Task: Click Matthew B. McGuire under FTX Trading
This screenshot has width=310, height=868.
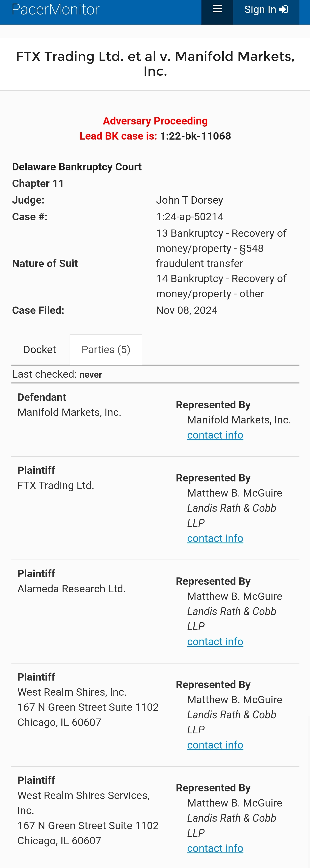Action: (x=235, y=493)
